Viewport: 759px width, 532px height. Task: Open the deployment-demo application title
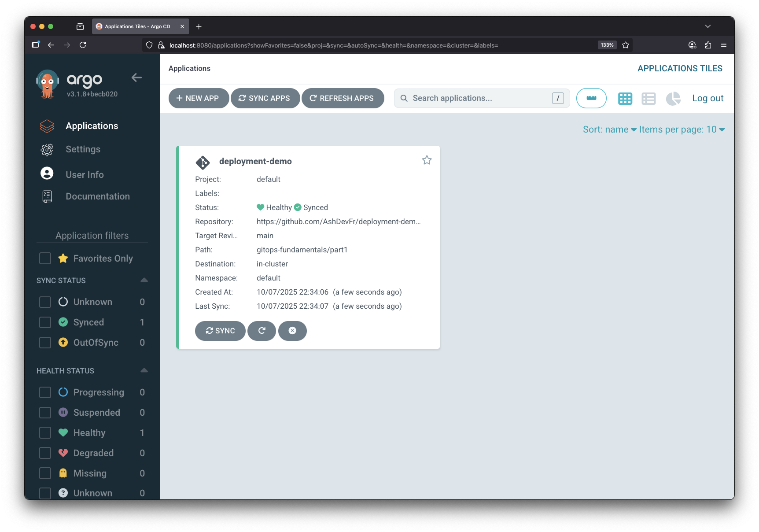tap(255, 162)
